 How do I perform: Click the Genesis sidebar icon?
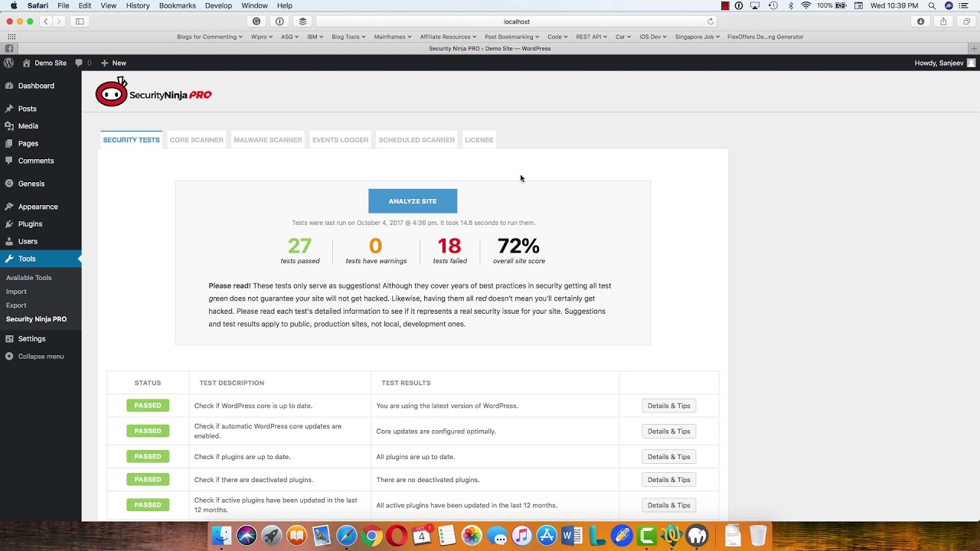(x=11, y=183)
